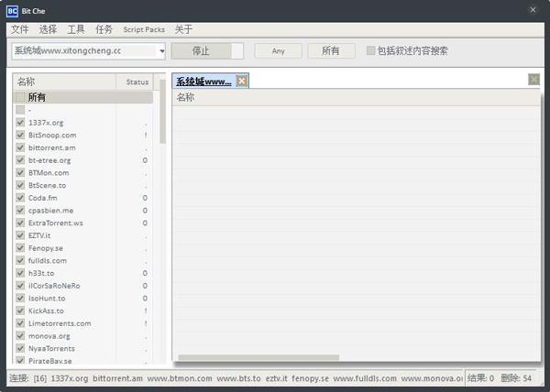The image size is (550, 392).
Task: Select the ExtraTorrent.ws site name
Action: point(56,223)
